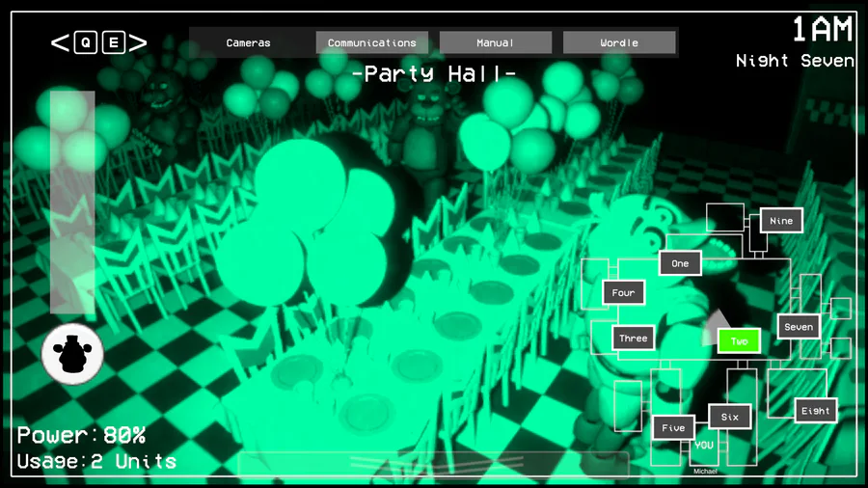Screen dimensions: 868x488
Task: Select camera Six on the map
Action: 730,417
